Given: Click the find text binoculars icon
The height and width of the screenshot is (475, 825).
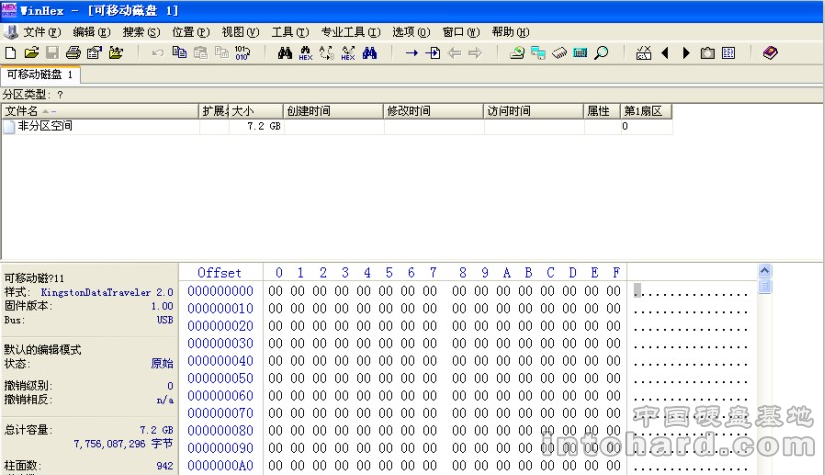Looking at the screenshot, I should (x=285, y=53).
